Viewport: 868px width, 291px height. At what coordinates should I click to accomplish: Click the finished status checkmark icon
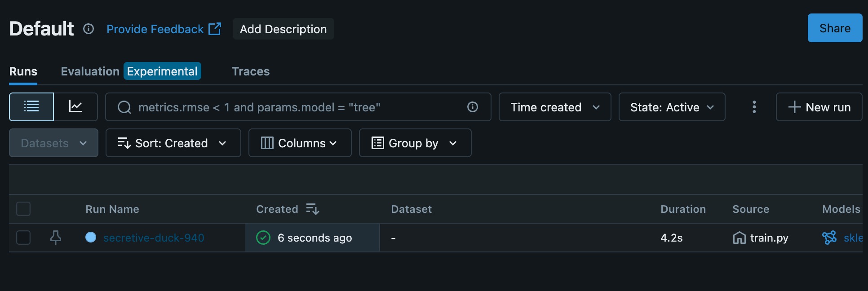point(263,238)
